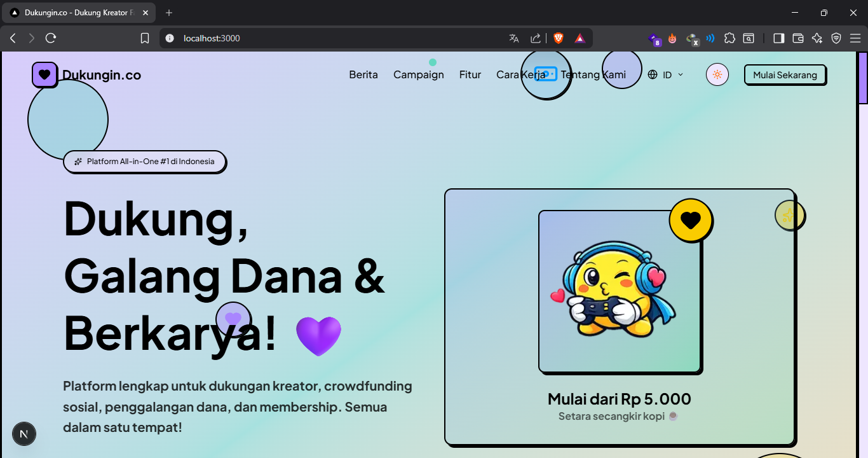Viewport: 868px width, 458px height.
Task: Select the Dukungin.co browser tab
Action: click(x=79, y=13)
